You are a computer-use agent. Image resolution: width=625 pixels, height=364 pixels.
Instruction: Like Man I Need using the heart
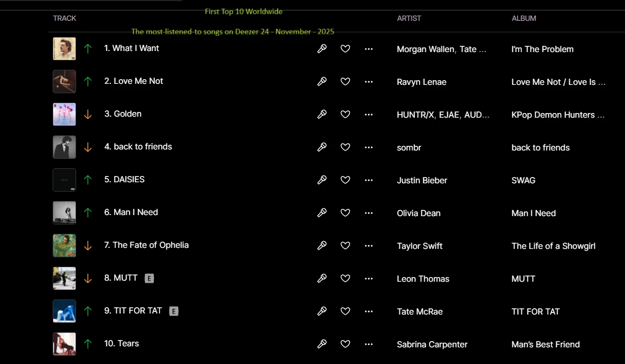coord(345,212)
